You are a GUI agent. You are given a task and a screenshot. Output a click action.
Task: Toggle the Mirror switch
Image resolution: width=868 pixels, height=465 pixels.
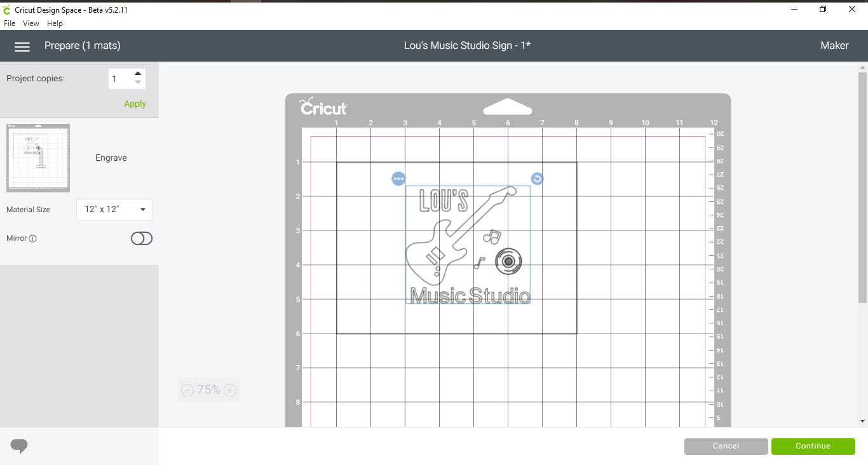[142, 238]
